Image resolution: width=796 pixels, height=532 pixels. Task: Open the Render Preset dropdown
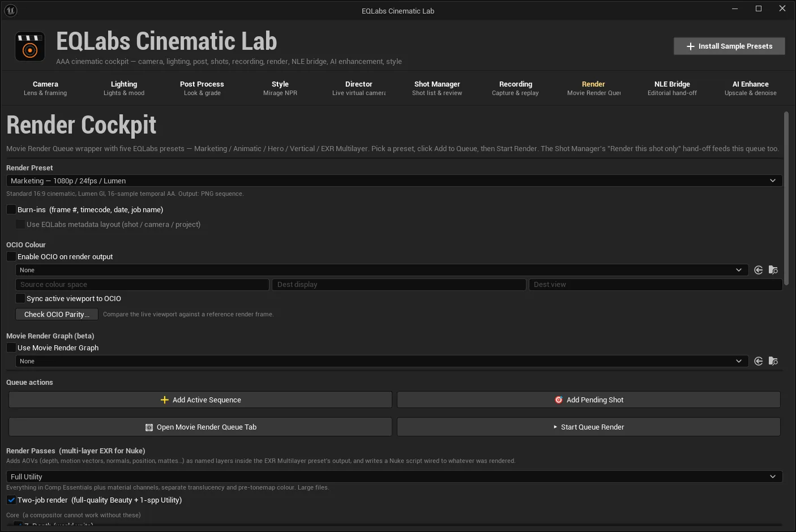(394, 181)
